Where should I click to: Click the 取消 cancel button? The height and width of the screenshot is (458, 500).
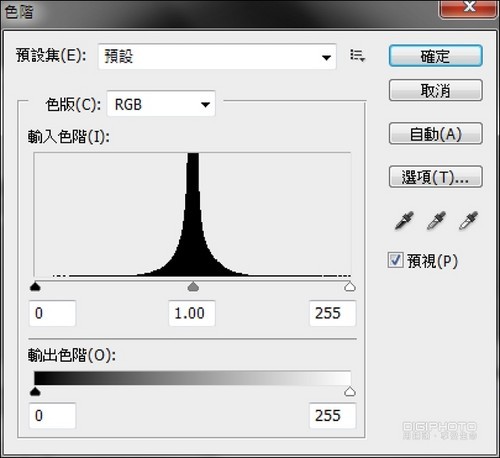(436, 90)
